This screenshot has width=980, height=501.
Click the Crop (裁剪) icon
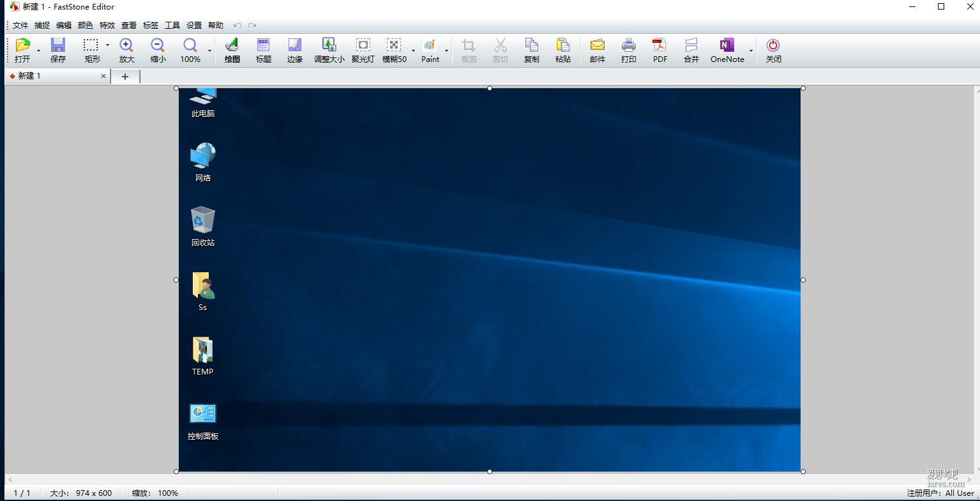[469, 45]
